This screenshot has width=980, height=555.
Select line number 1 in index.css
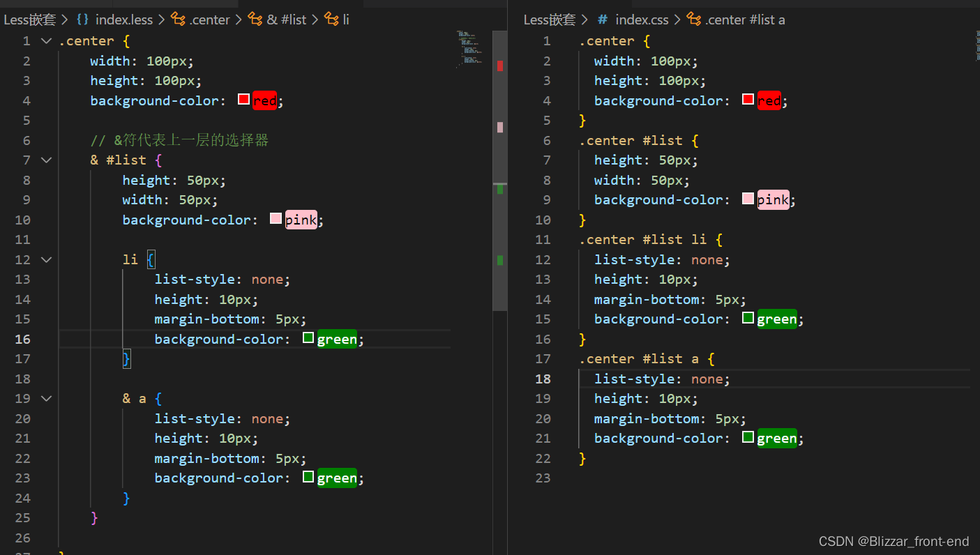(547, 41)
